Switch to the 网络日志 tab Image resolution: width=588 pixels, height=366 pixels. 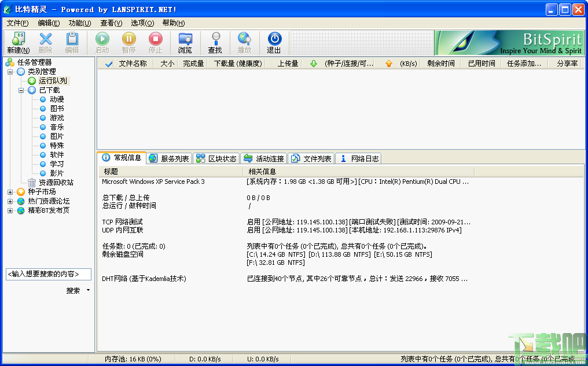click(358, 158)
